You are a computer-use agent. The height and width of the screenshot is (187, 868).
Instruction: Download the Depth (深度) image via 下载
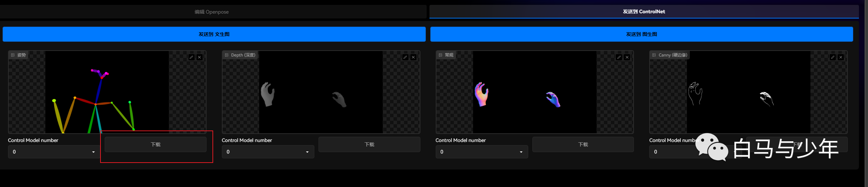pos(369,144)
